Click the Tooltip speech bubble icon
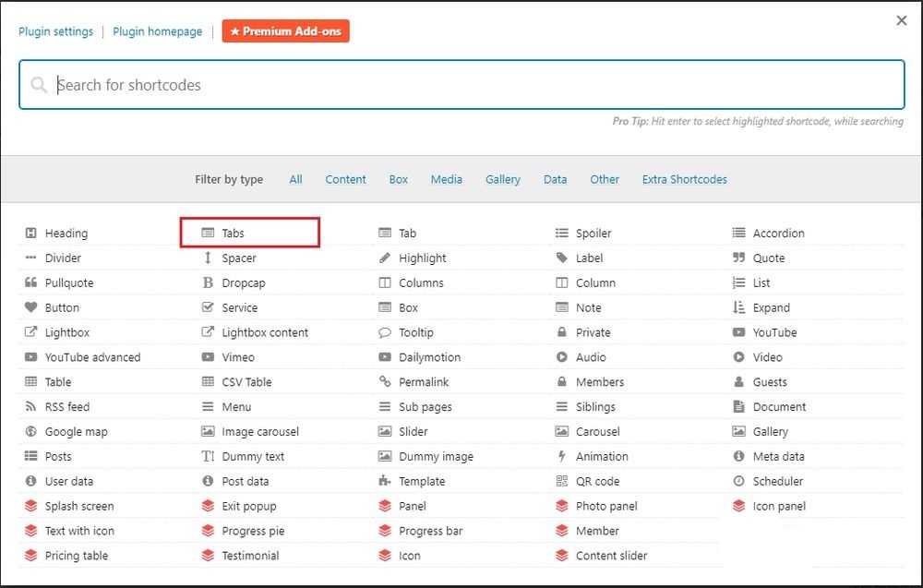Image resolution: width=923 pixels, height=588 pixels. pos(385,332)
